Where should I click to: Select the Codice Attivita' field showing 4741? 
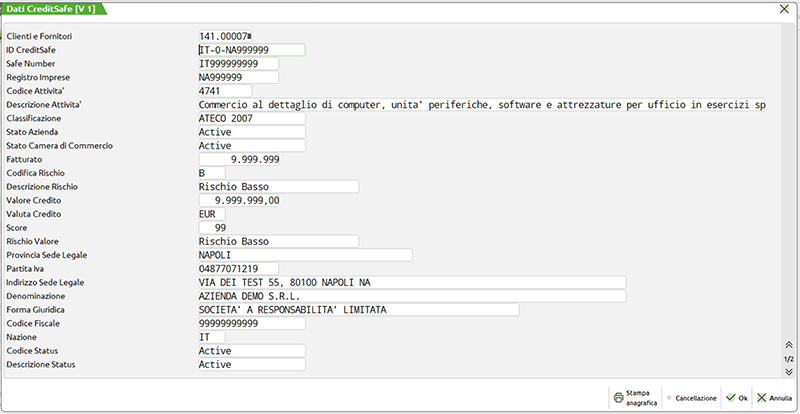pyautogui.click(x=225, y=91)
